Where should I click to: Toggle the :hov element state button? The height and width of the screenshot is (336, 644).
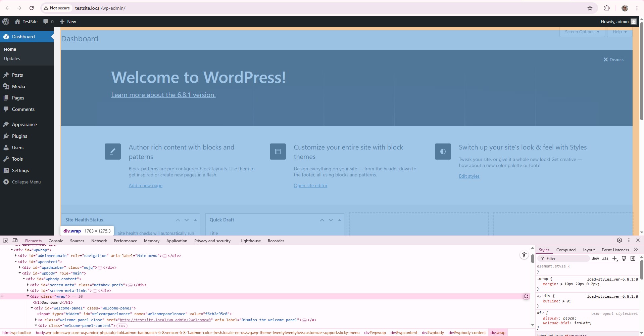click(x=595, y=258)
